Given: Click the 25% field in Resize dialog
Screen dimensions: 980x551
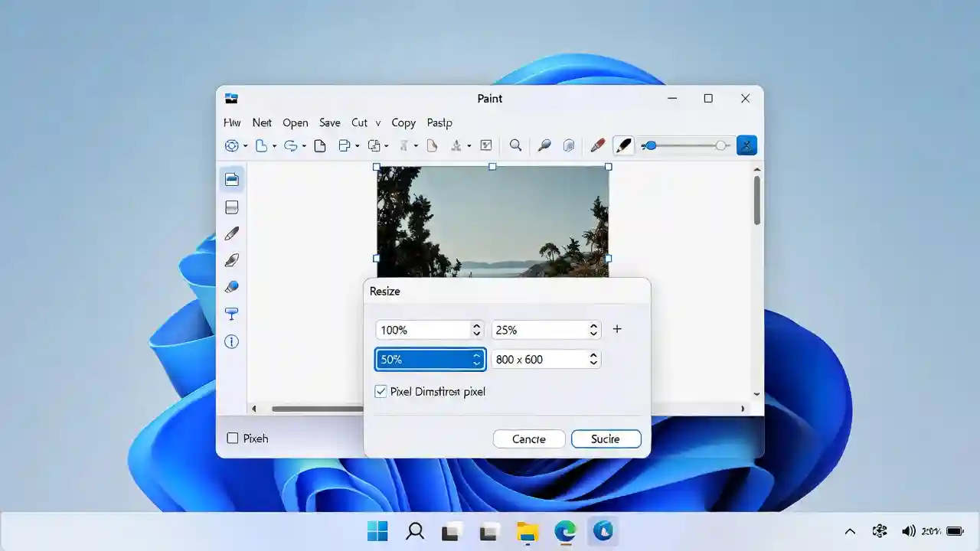Looking at the screenshot, I should (546, 330).
